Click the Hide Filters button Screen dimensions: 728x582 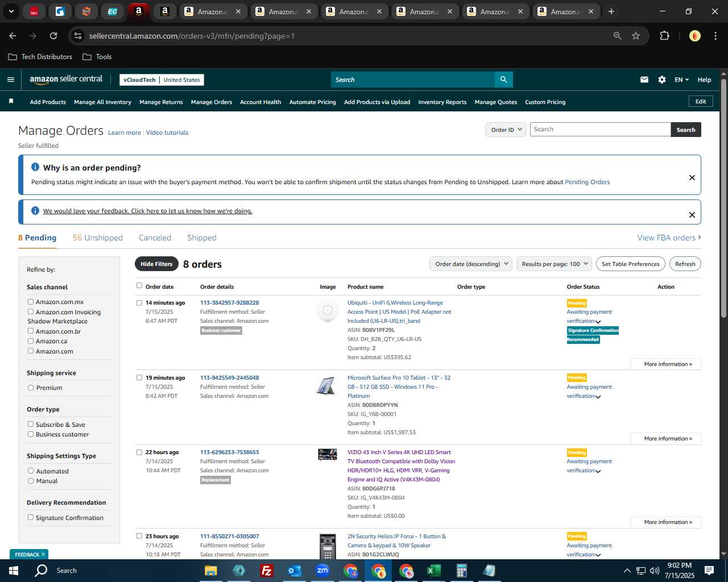point(156,264)
